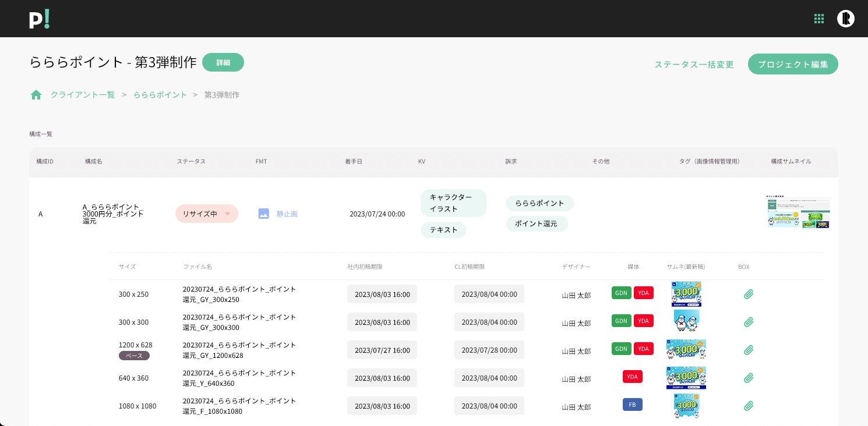Viewport: 868px width, 426px height.
Task: Click YDA media badge in 300 x 300 row
Action: pyautogui.click(x=644, y=321)
